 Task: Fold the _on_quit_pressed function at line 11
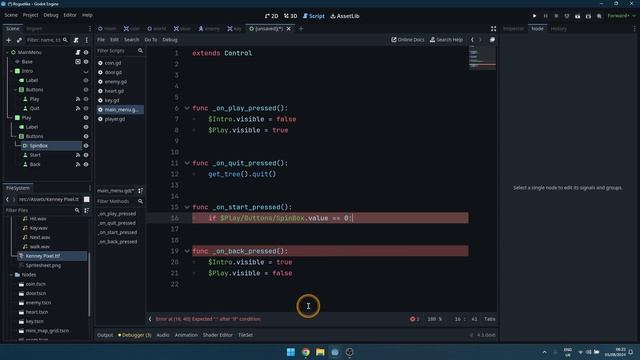(x=187, y=163)
